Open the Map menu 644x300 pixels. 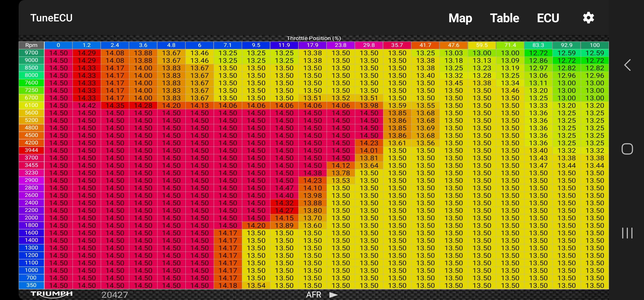460,18
